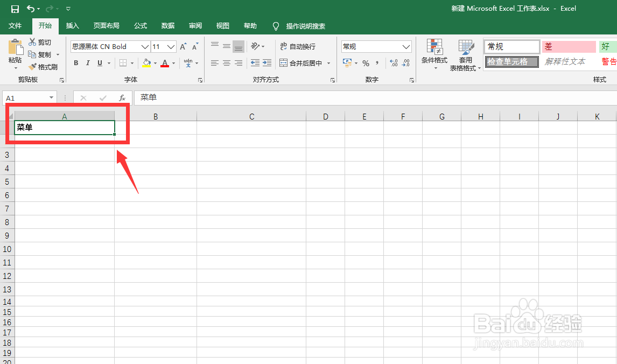Select align right icon
This screenshot has width=617, height=364.
point(239,63)
